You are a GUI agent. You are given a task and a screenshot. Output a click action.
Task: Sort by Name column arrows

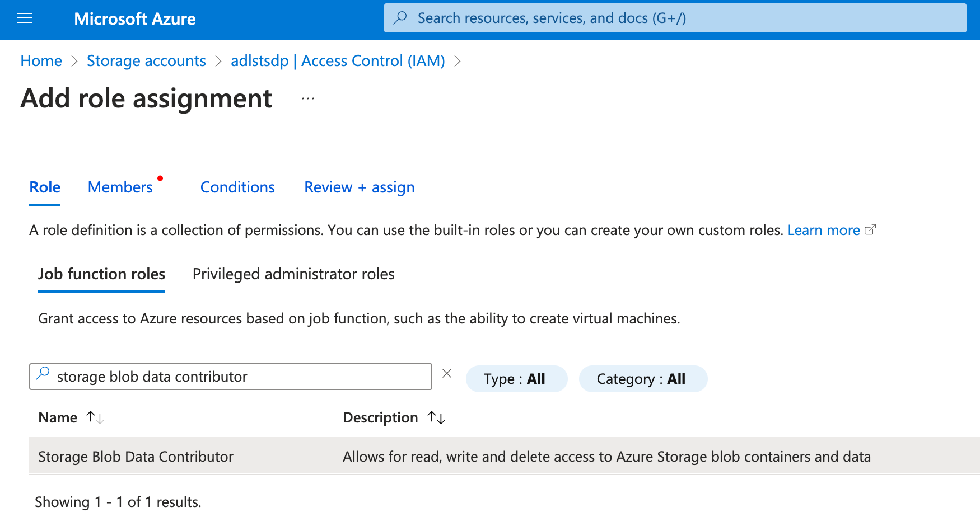click(95, 417)
